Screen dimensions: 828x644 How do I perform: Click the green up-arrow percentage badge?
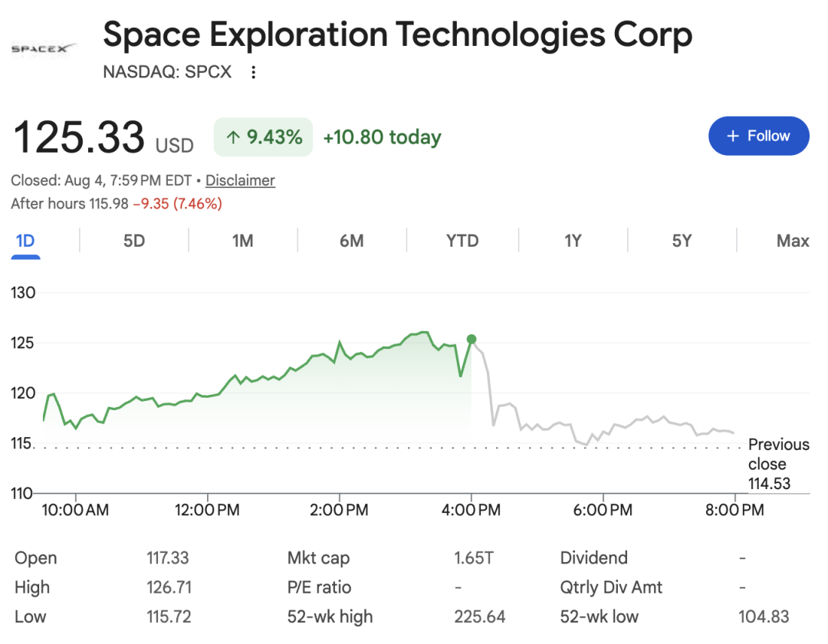263,137
